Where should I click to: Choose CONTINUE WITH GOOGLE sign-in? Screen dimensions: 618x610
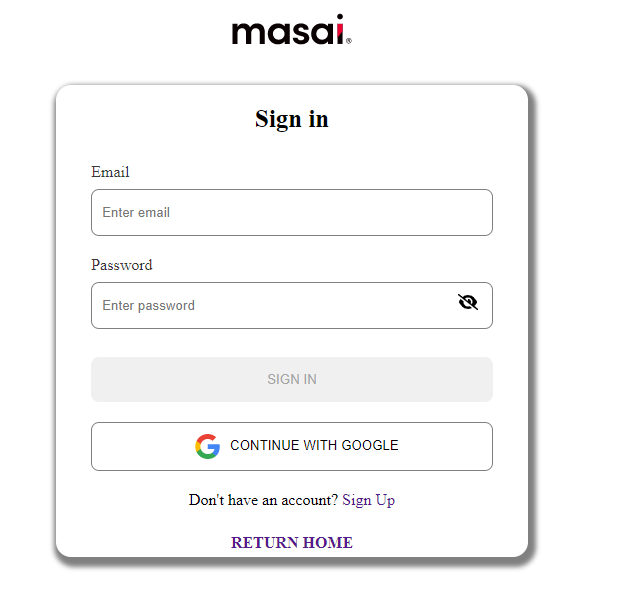(x=292, y=446)
